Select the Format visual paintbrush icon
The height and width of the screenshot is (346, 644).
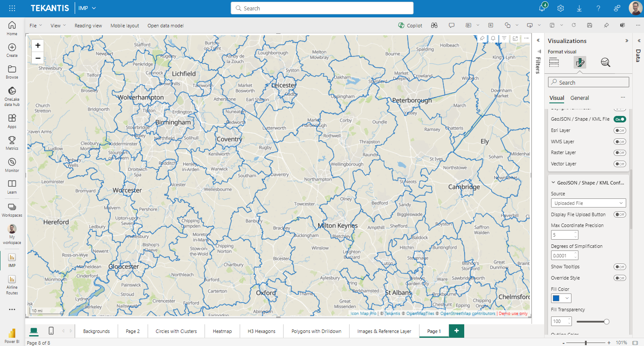580,63
